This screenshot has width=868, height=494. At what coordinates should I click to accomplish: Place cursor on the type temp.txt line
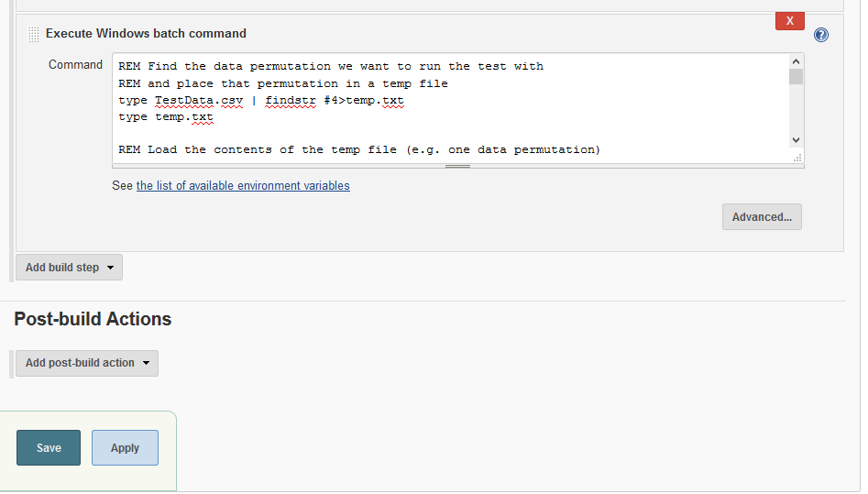(x=166, y=116)
